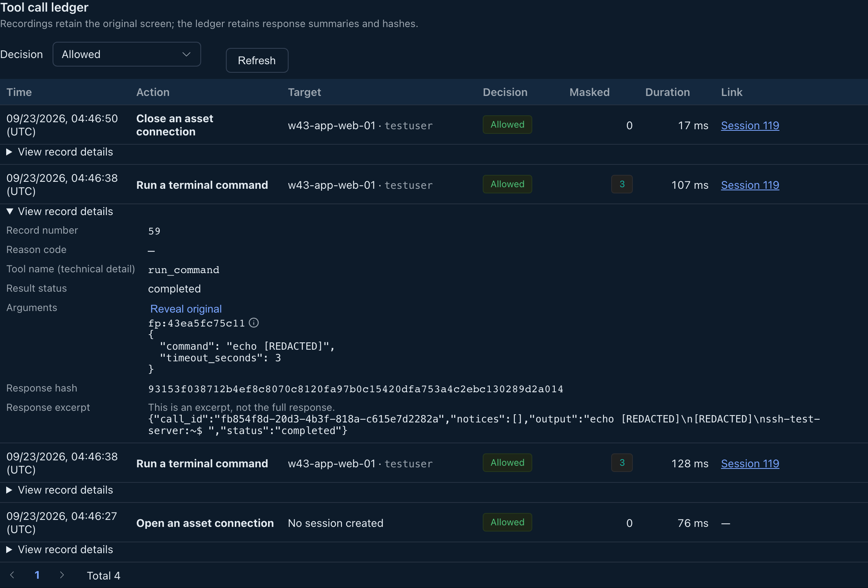This screenshot has height=588, width=868.
Task: Click the Allowed badge in Open an asset connection row
Action: click(507, 522)
